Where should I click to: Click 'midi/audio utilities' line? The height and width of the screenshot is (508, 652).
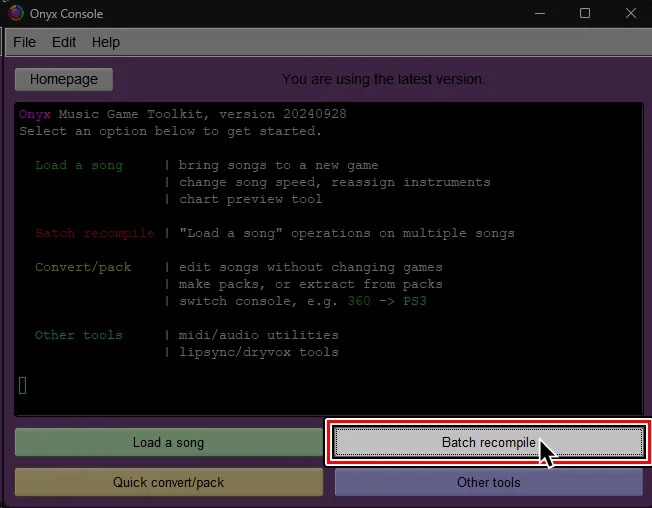coord(259,335)
